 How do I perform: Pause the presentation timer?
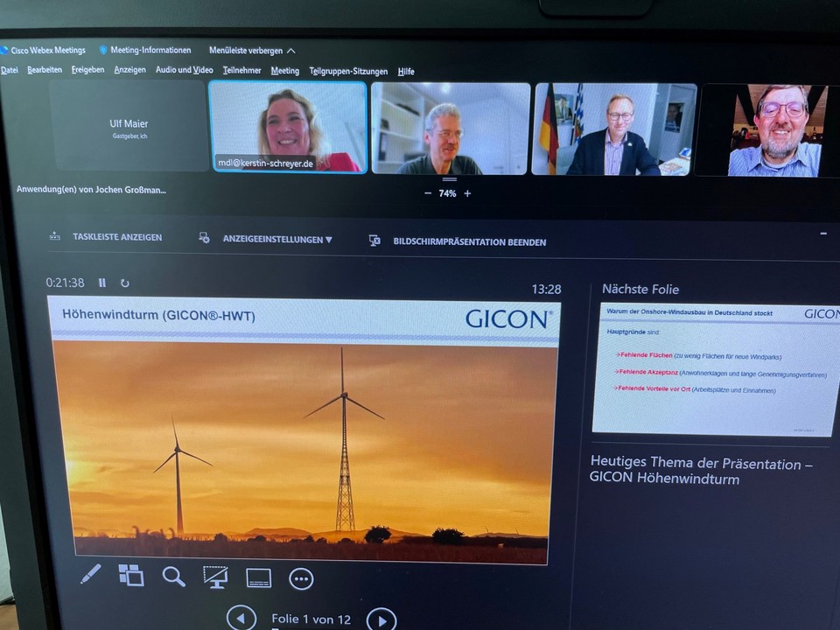(x=102, y=283)
